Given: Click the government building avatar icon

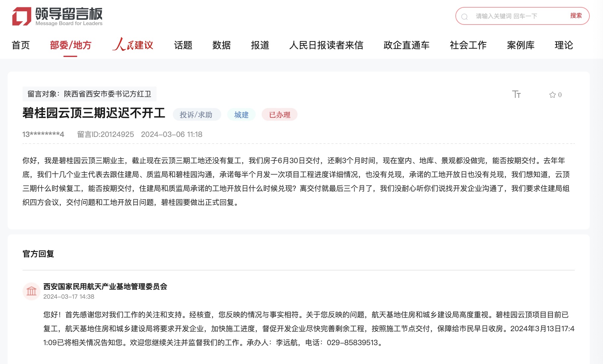Looking at the screenshot, I should [32, 291].
